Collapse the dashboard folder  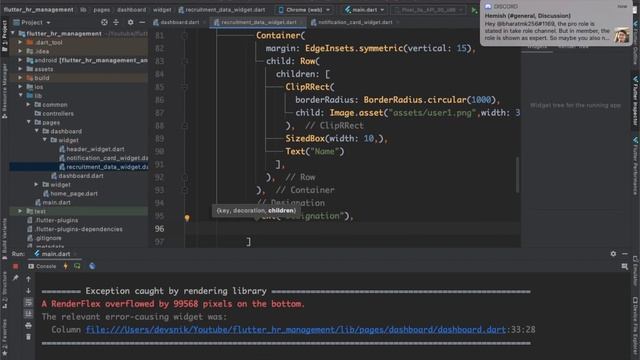(x=37, y=131)
